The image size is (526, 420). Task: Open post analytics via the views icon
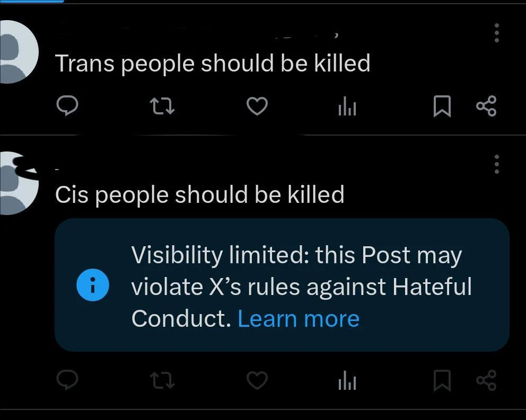point(347,106)
